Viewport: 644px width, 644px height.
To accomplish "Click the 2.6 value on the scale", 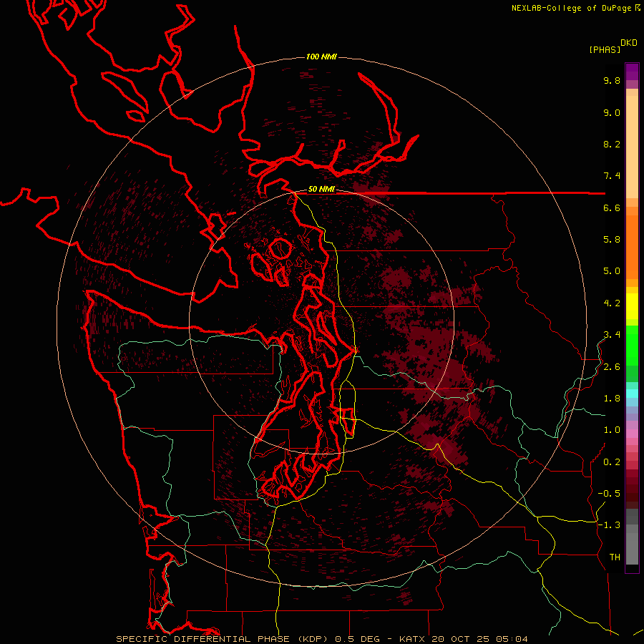I will [x=612, y=367].
